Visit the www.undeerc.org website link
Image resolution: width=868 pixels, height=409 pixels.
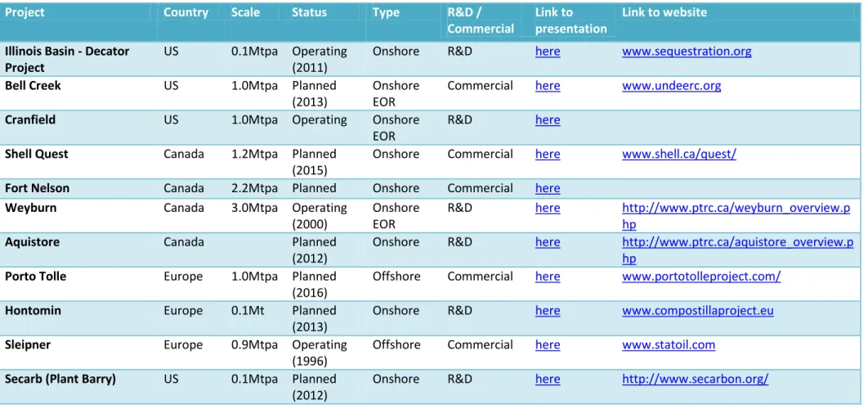coord(672,86)
